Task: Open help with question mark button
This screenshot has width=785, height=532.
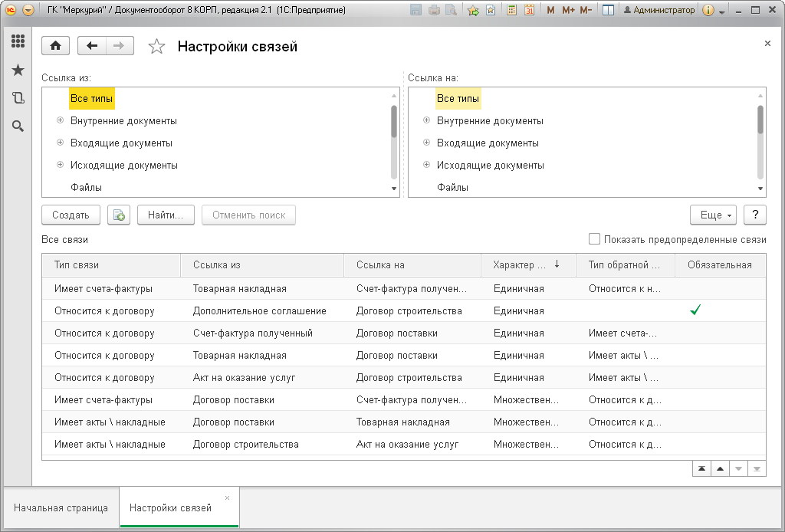Action: 755,215
